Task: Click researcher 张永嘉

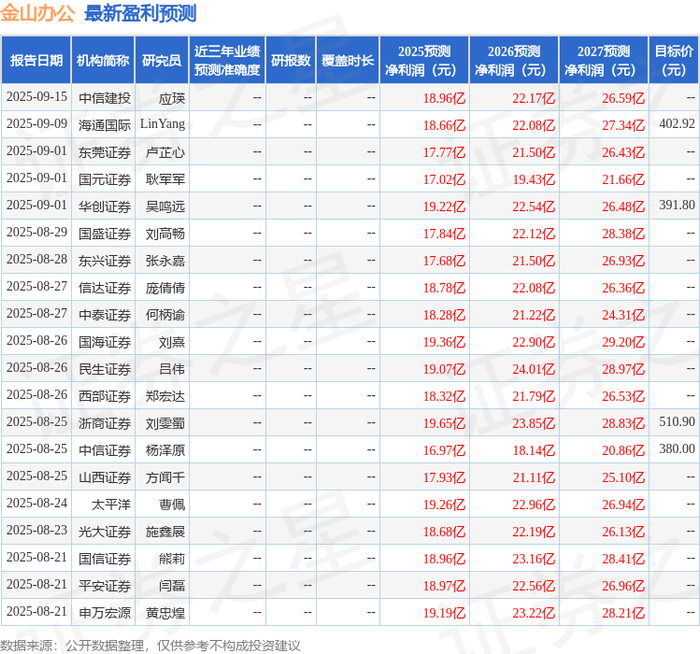Action: (165, 261)
